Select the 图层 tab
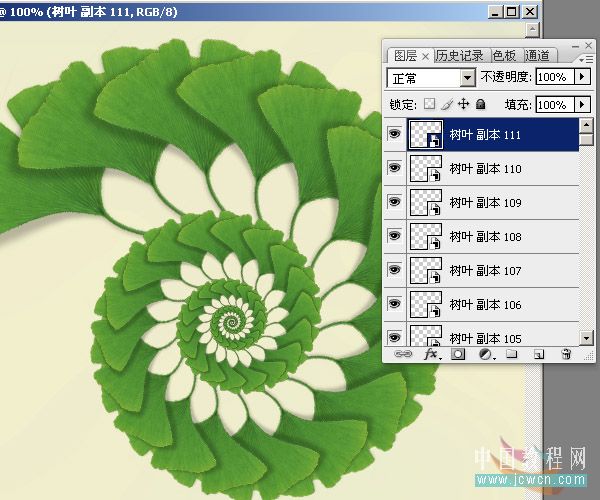This screenshot has width=600, height=500. [406, 56]
